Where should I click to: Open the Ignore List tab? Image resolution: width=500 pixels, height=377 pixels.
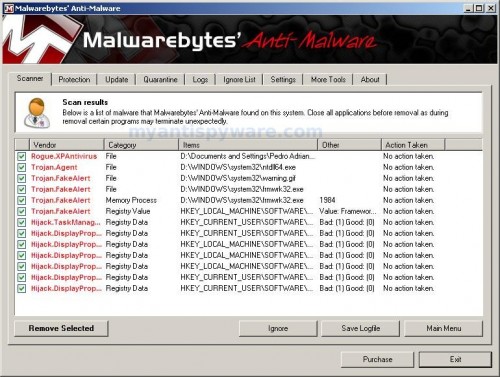point(239,80)
